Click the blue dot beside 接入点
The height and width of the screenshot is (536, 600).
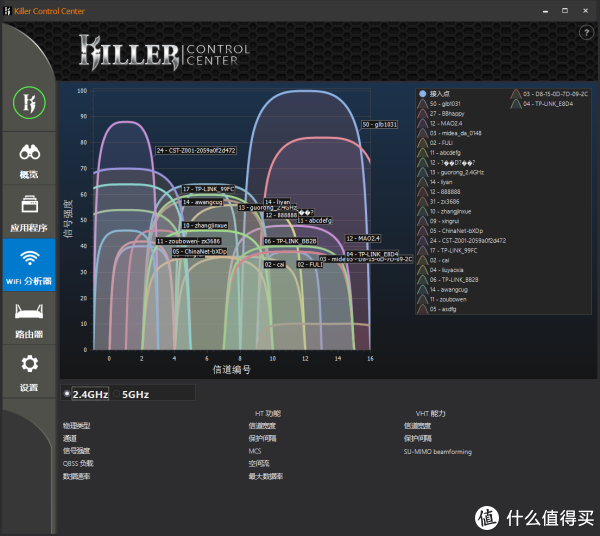(x=422, y=94)
